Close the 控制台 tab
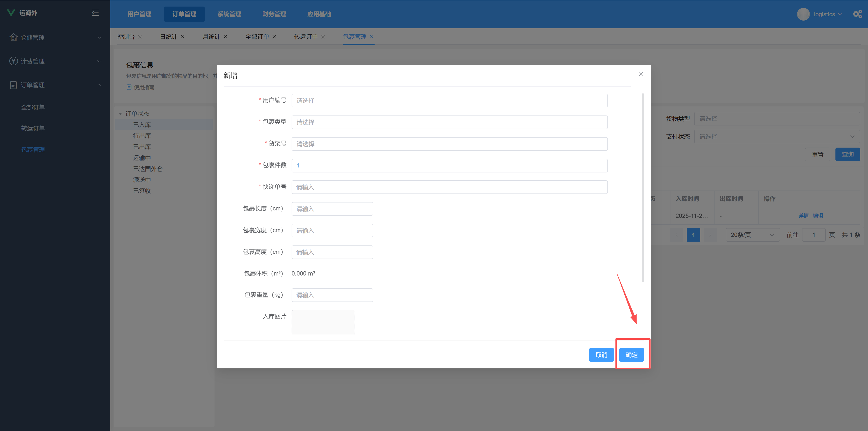Viewport: 868px width, 431px height. pyautogui.click(x=140, y=37)
